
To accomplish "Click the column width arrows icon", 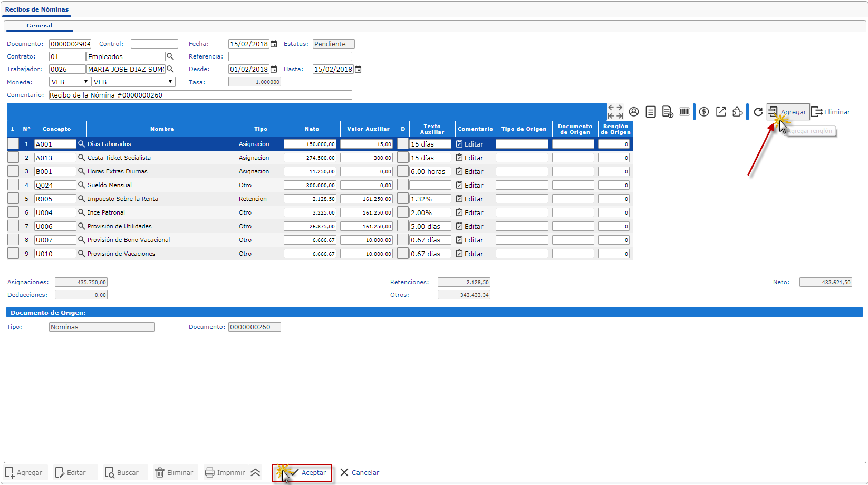I will 615,112.
